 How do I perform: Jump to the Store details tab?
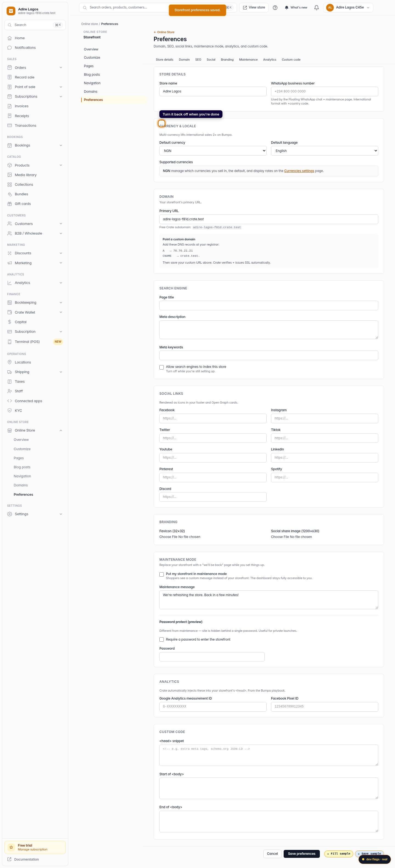[x=165, y=60]
